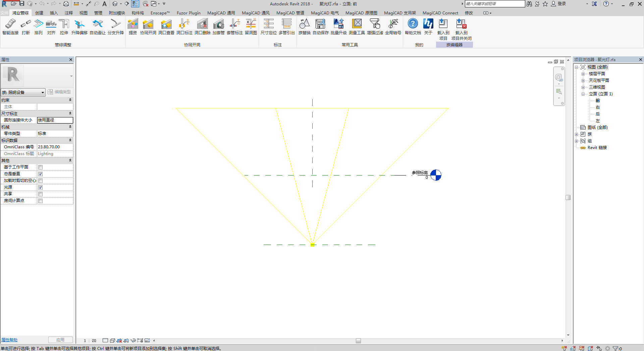Expand the 楼层平面 tree node
644x351 pixels.
point(583,74)
